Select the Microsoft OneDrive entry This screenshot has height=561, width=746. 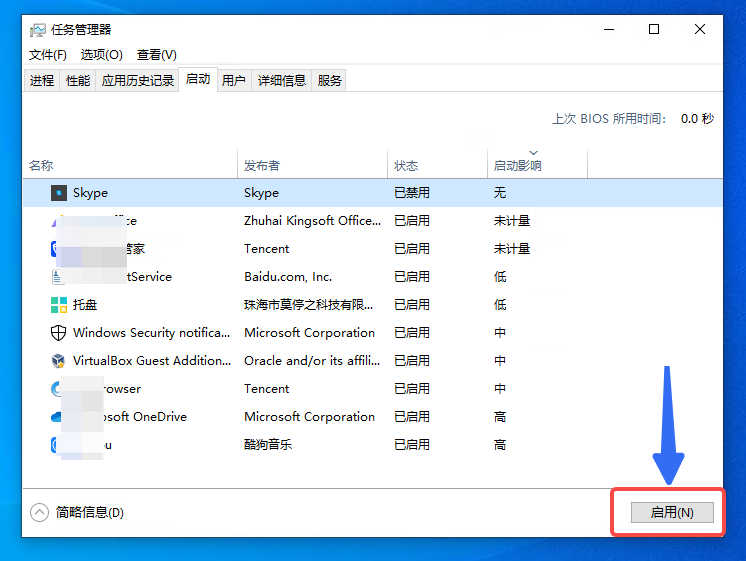(x=145, y=417)
